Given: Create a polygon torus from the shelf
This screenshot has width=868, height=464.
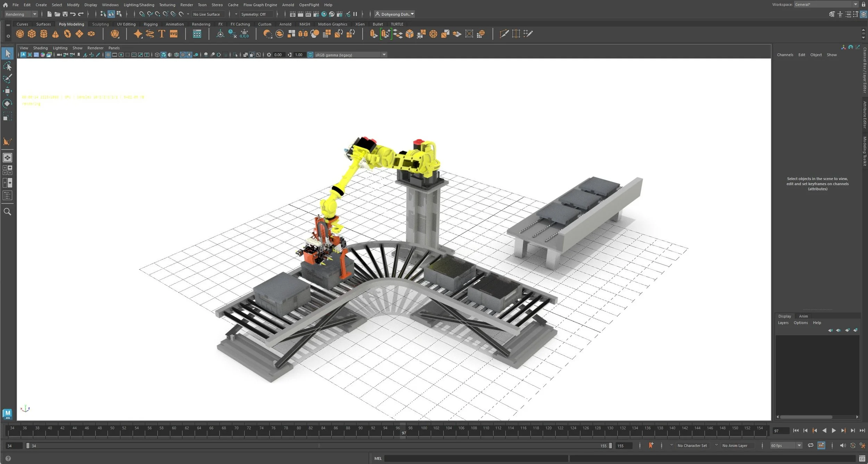Looking at the screenshot, I should click(67, 34).
